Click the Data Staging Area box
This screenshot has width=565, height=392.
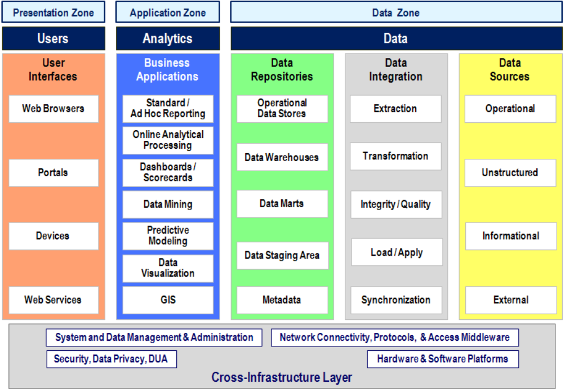click(x=282, y=256)
